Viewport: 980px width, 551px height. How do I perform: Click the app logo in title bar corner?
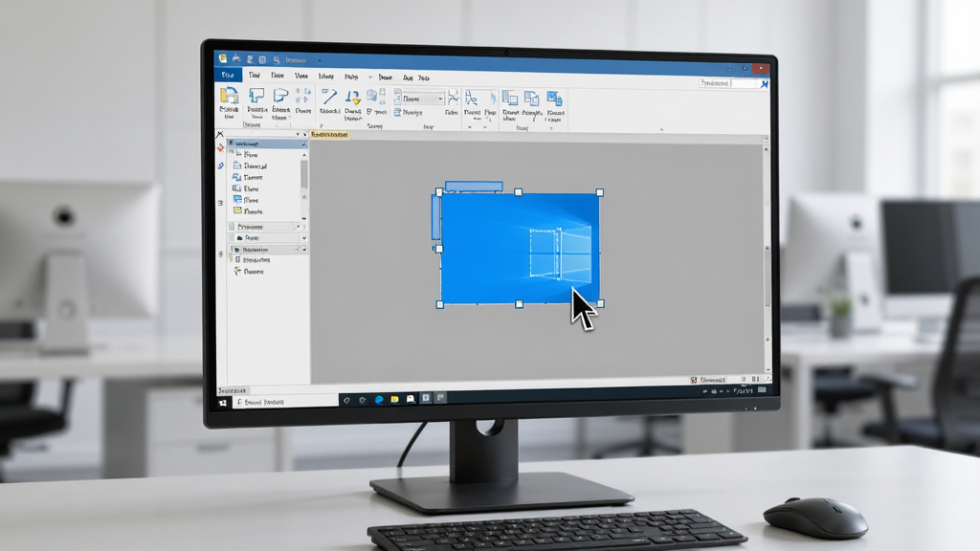[x=222, y=58]
